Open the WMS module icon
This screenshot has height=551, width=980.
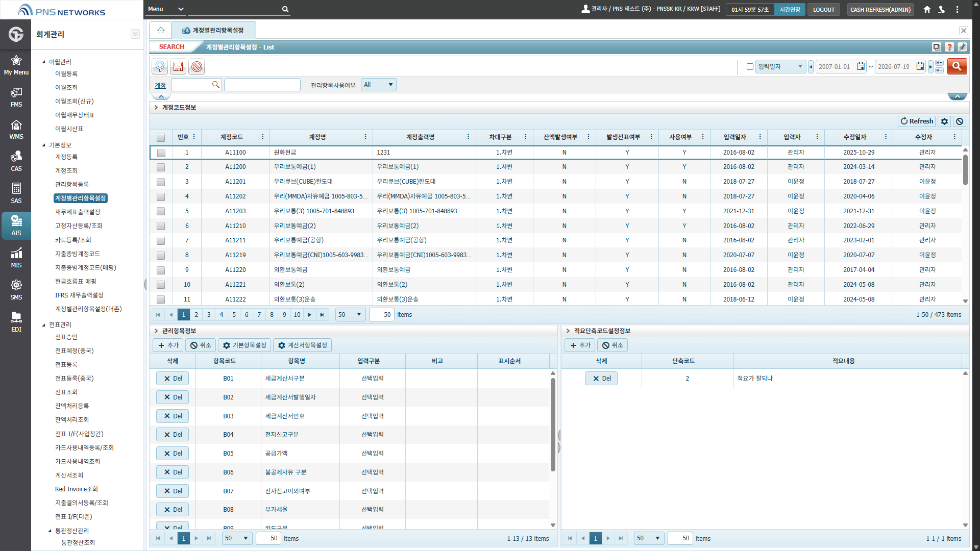click(16, 129)
